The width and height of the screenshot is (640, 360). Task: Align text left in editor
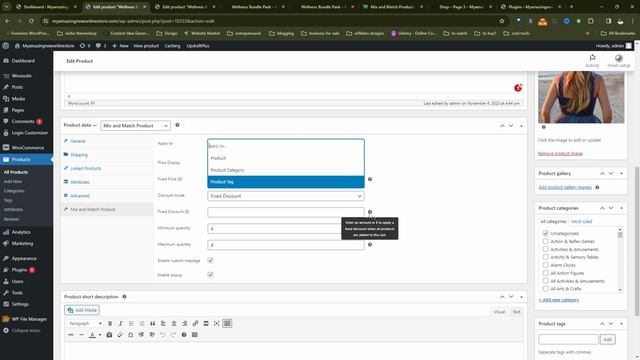(163, 323)
